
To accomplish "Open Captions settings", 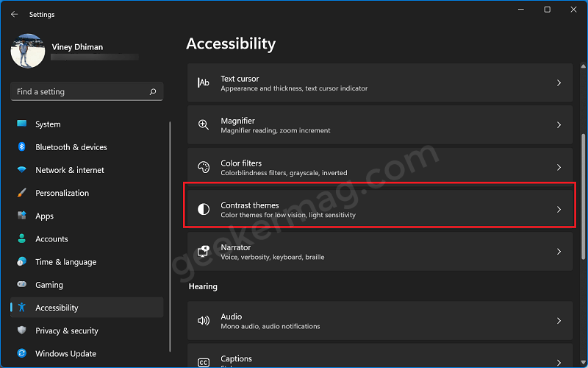I will click(380, 355).
